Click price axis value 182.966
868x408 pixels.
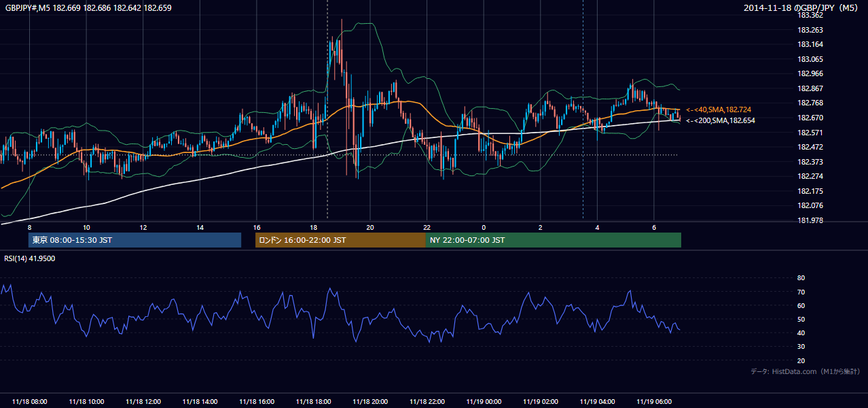(810, 74)
